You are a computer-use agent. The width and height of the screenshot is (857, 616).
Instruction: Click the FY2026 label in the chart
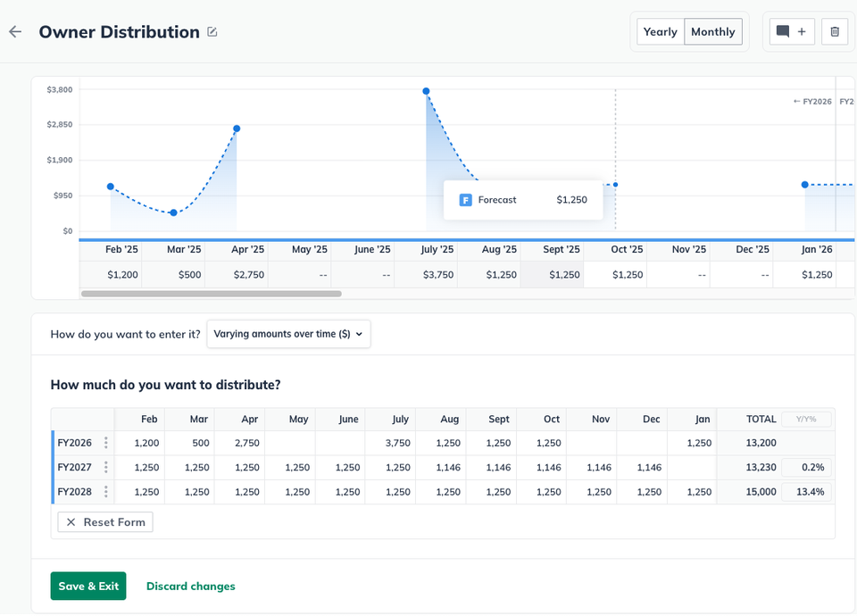[812, 102]
